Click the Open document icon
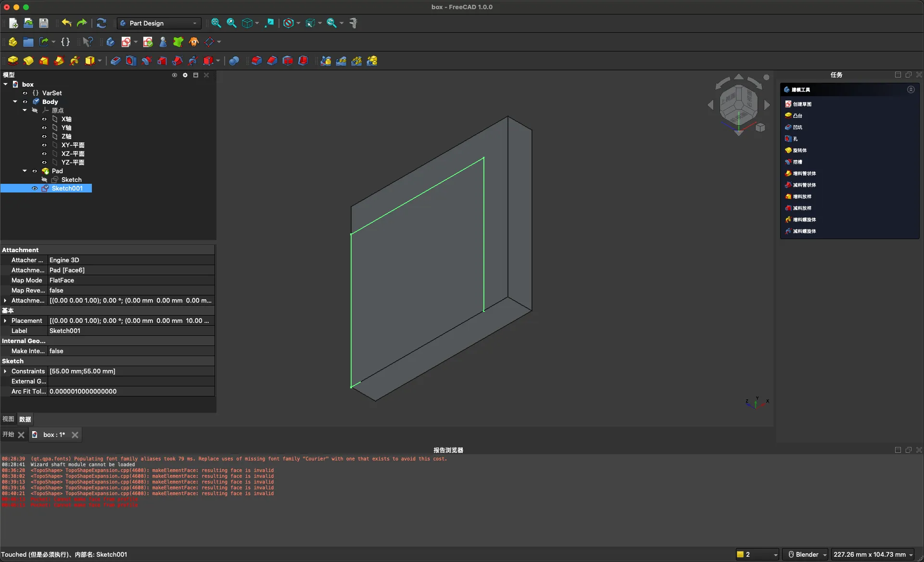Screen dimensions: 924x562 (28, 23)
